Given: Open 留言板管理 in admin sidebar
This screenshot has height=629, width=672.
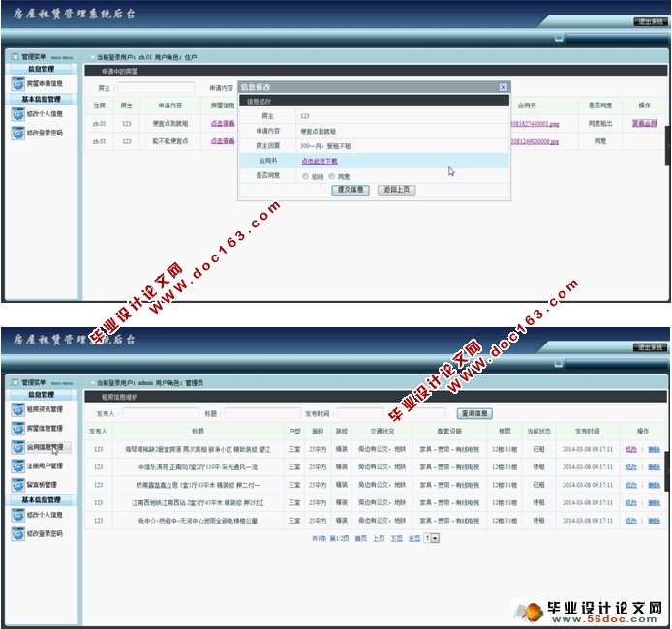Looking at the screenshot, I should point(42,485).
